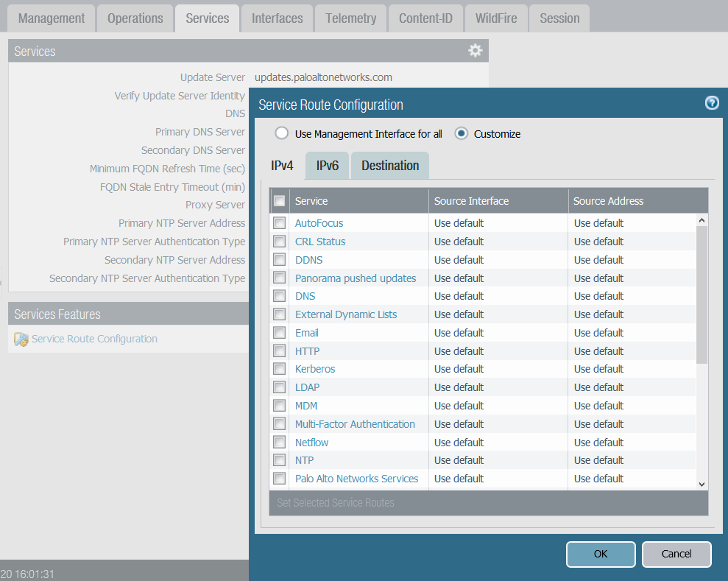Tick the DDNS service checkbox
The image size is (728, 581).
tap(279, 260)
